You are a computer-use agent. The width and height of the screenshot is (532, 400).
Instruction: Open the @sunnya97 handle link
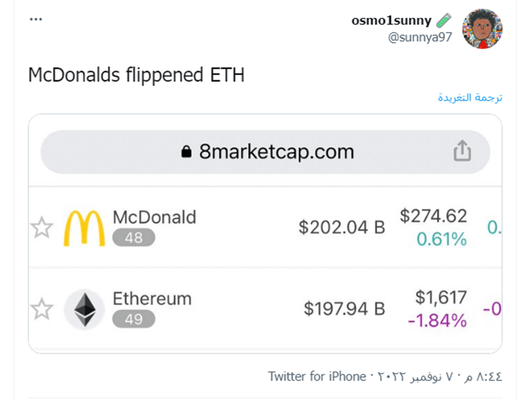click(x=420, y=37)
